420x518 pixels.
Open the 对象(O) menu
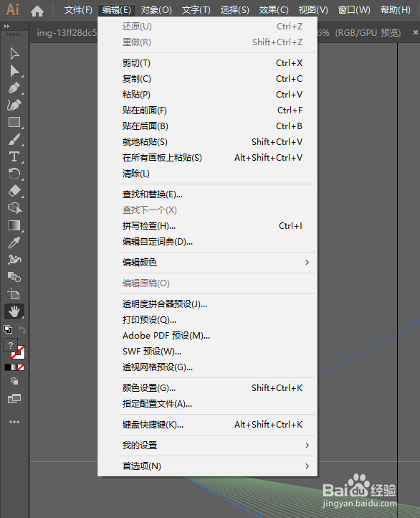(156, 10)
